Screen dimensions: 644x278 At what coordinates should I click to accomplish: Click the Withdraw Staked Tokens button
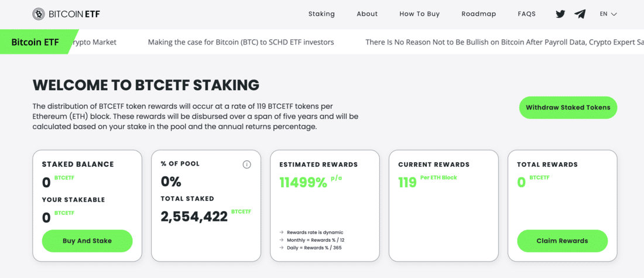(x=568, y=108)
